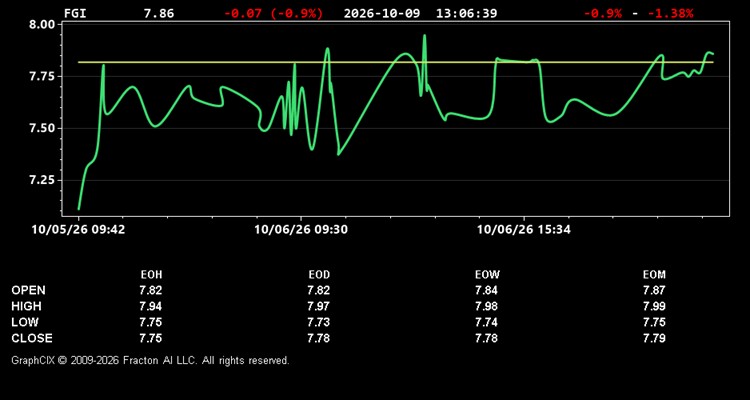Click the EOW high value 7.98
The width and height of the screenshot is (750, 400).
click(486, 306)
